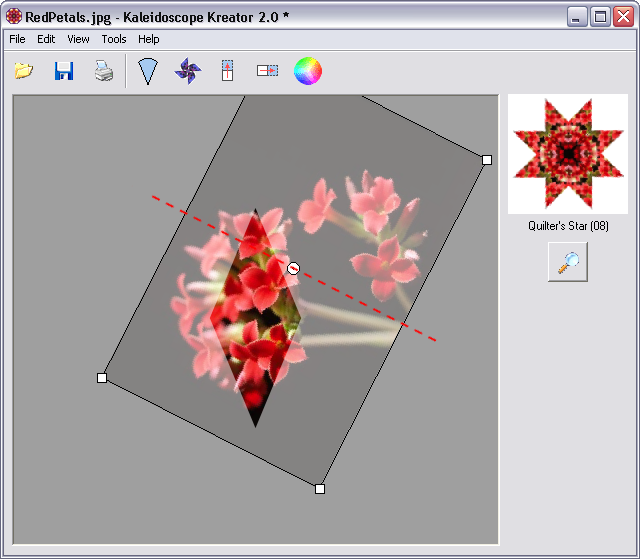This screenshot has width=640, height=559.
Task: Select the left corner handle of the image
Action: [102, 378]
